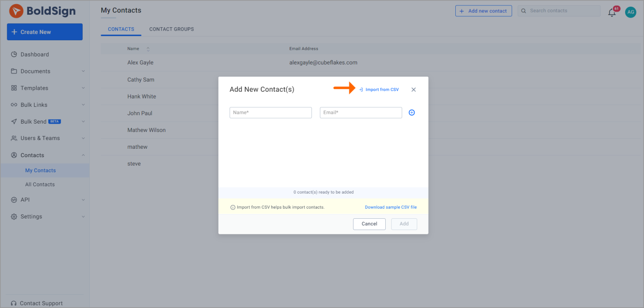
Task: Expand the Documents menu chevron
Action: click(83, 71)
